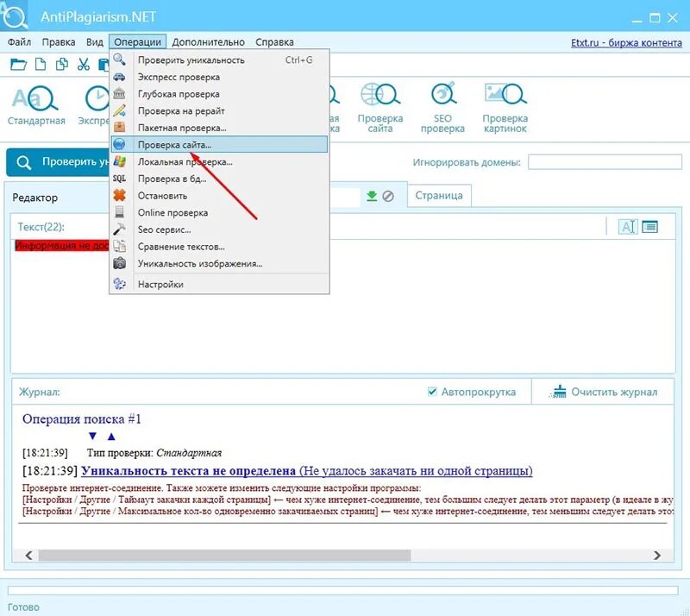
Task: Click the Операция поиска #1 heading
Action: coord(82,418)
